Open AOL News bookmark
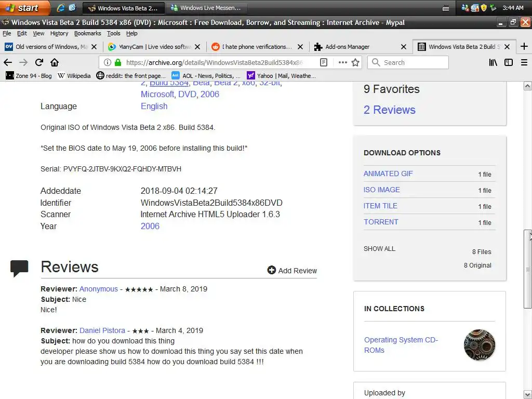This screenshot has height=399, width=532. pos(206,76)
